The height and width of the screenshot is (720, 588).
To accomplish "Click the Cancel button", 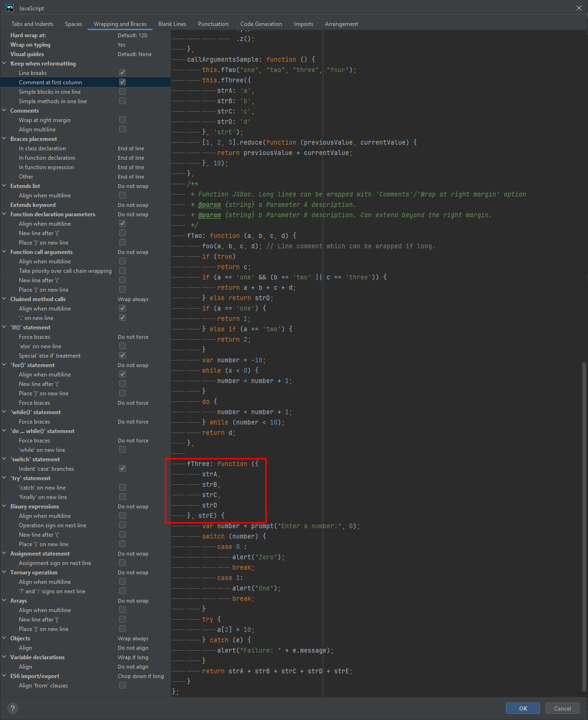I will (x=563, y=708).
